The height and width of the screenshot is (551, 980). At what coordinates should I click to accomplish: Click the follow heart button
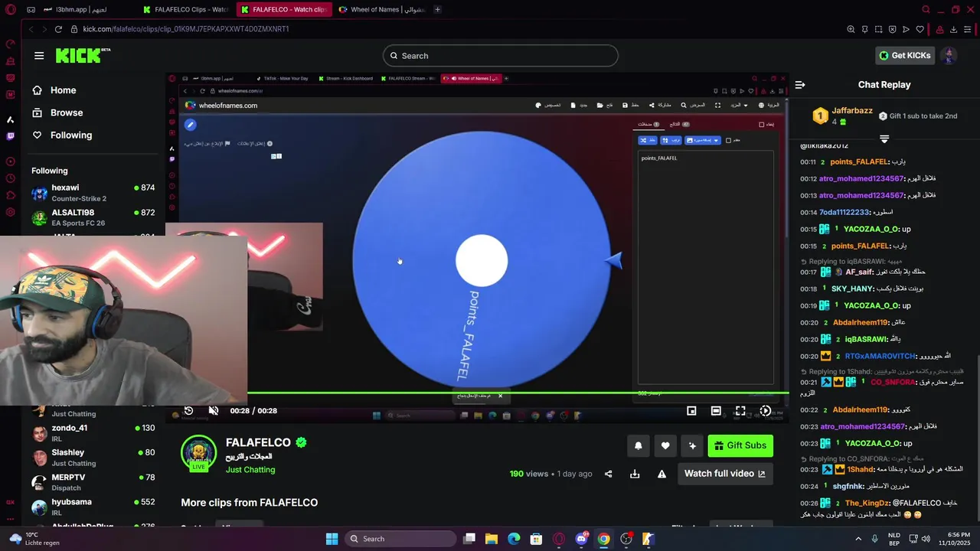pos(665,445)
